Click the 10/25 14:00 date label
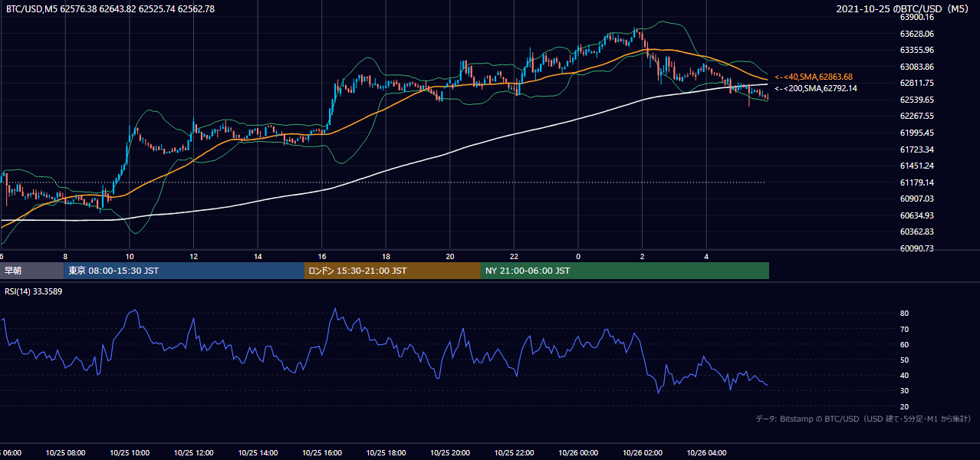Viewport: 980px width, 460px height. tap(258, 453)
